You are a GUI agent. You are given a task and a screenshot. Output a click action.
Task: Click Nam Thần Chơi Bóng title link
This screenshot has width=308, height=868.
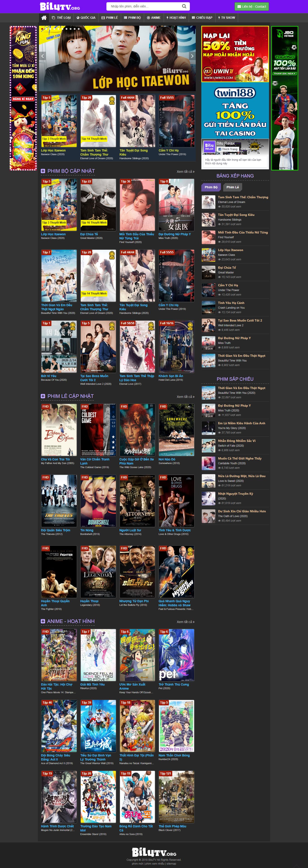[174, 755]
